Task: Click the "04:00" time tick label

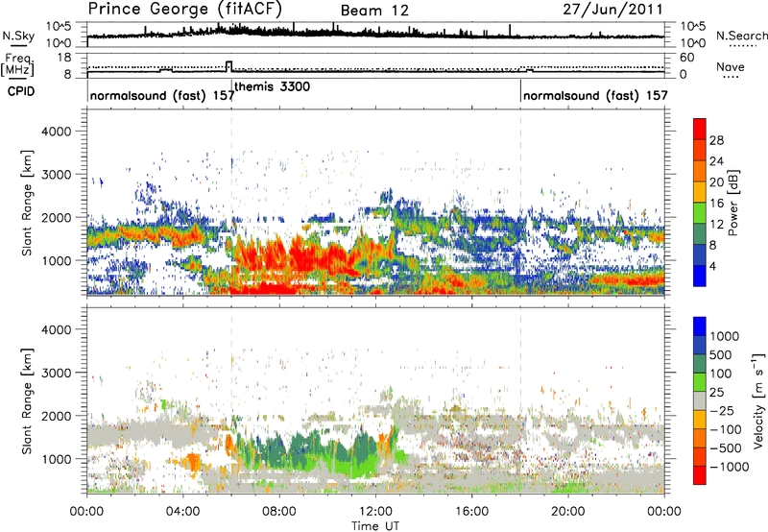Action: click(x=183, y=512)
